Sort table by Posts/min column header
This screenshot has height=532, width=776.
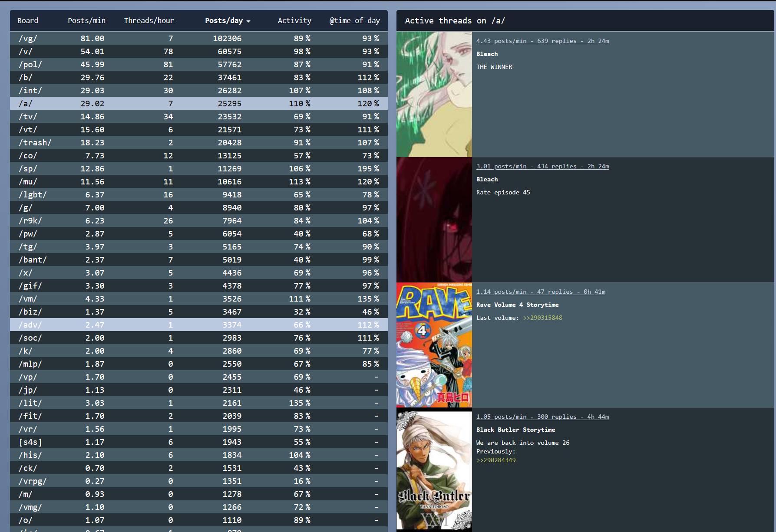pyautogui.click(x=86, y=20)
